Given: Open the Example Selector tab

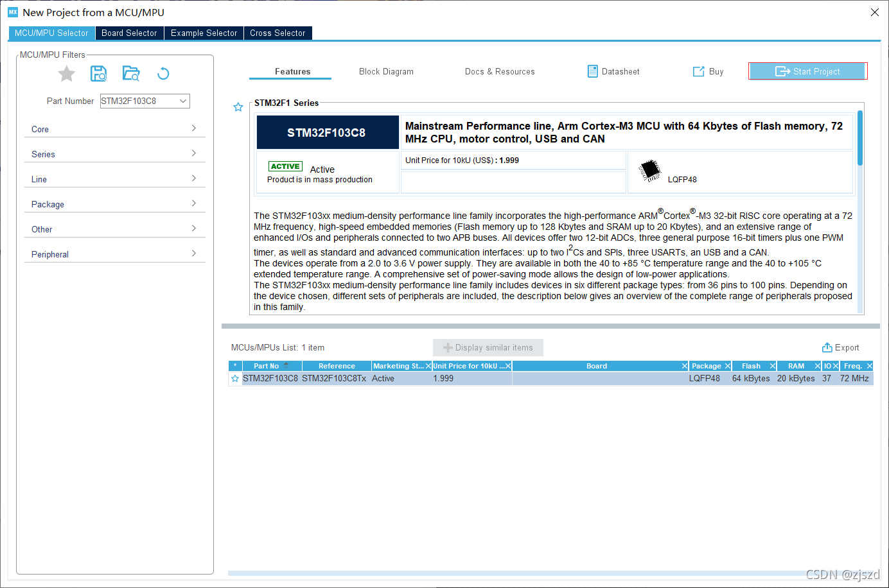Looking at the screenshot, I should coord(204,33).
